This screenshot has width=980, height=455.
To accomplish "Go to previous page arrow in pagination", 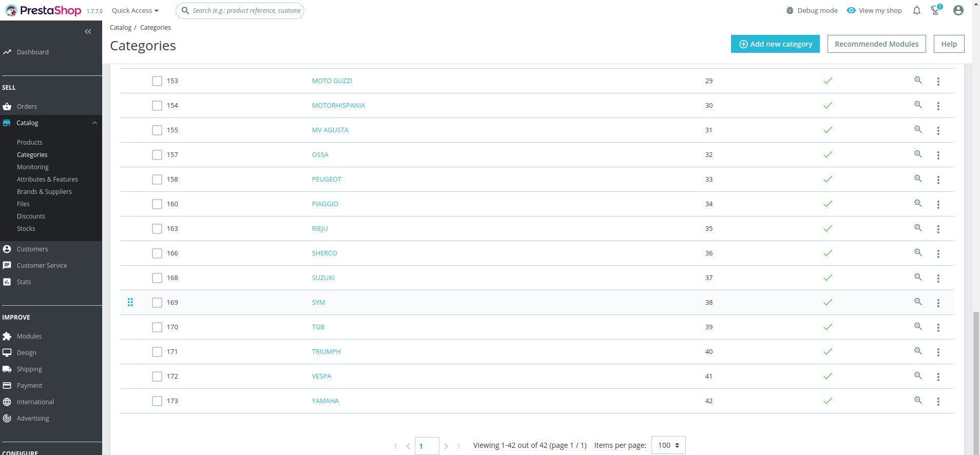I will pyautogui.click(x=408, y=446).
